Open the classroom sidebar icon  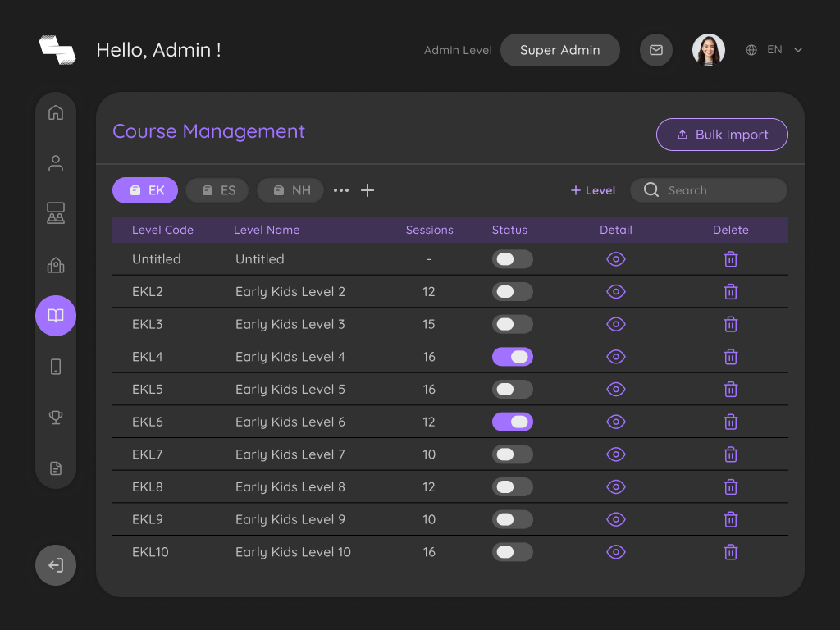[56, 213]
